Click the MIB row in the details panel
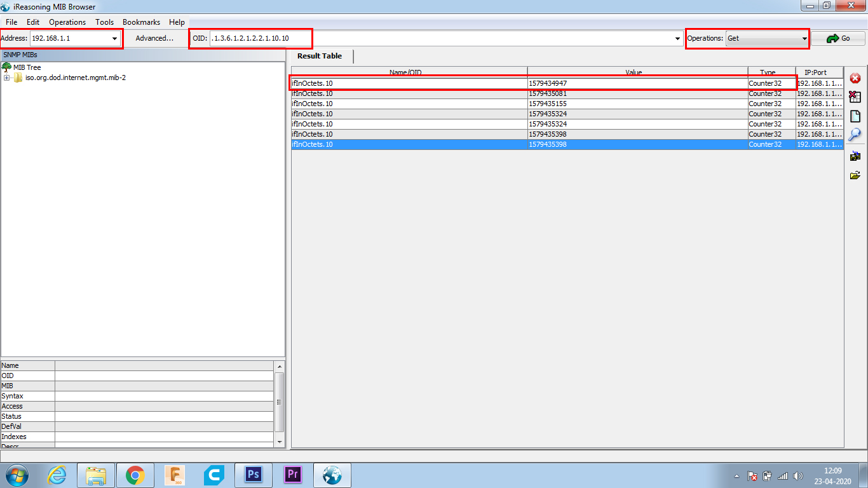Viewport: 868px width, 488px height. click(137, 386)
